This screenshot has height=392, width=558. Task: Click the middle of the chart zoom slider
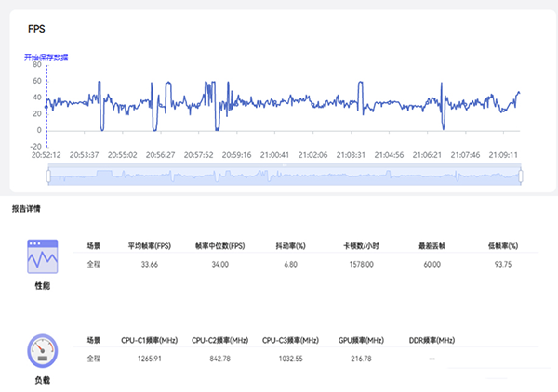pos(284,175)
